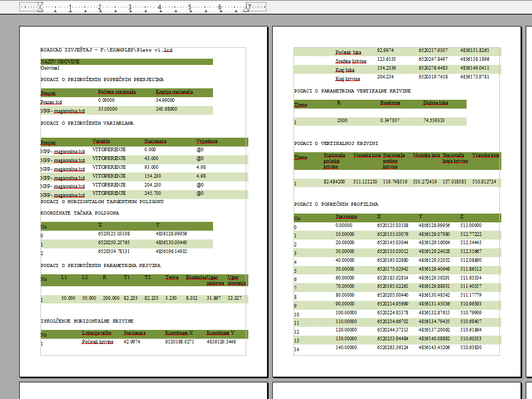Click the ROADCAD IZVJEŠTAJ title line
The image size is (532, 399).
click(107, 50)
